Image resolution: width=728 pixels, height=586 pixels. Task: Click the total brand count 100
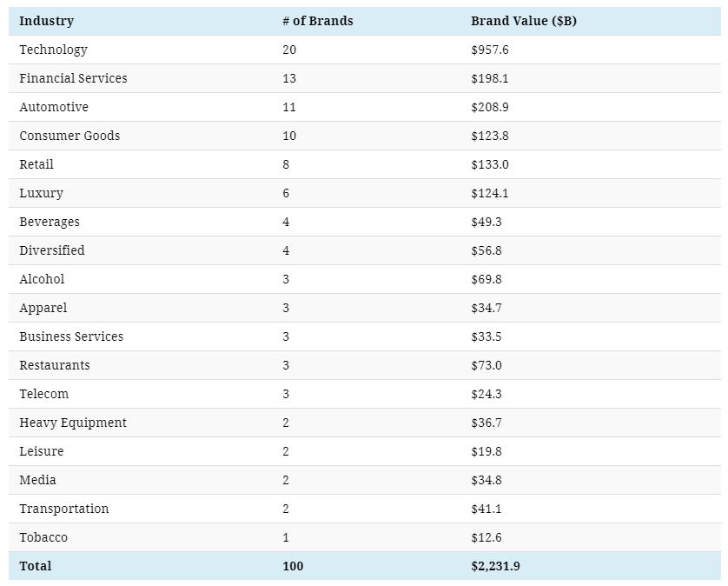293,566
